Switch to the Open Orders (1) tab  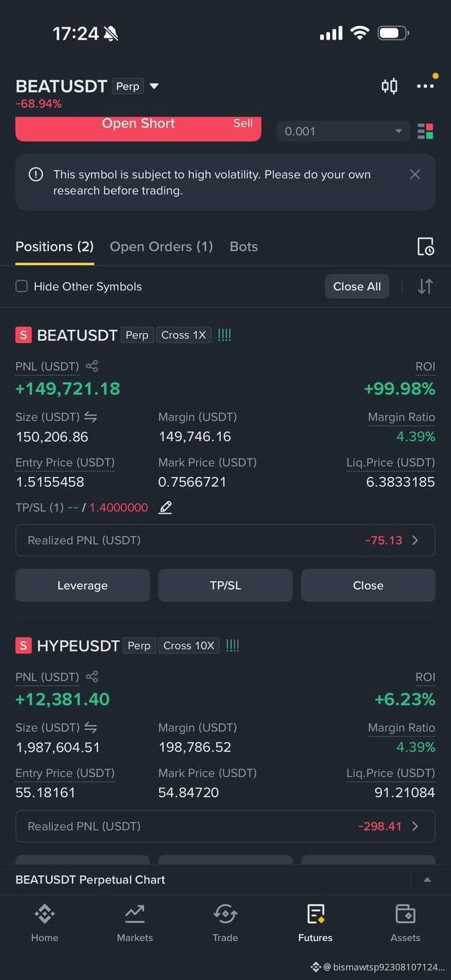[162, 247]
